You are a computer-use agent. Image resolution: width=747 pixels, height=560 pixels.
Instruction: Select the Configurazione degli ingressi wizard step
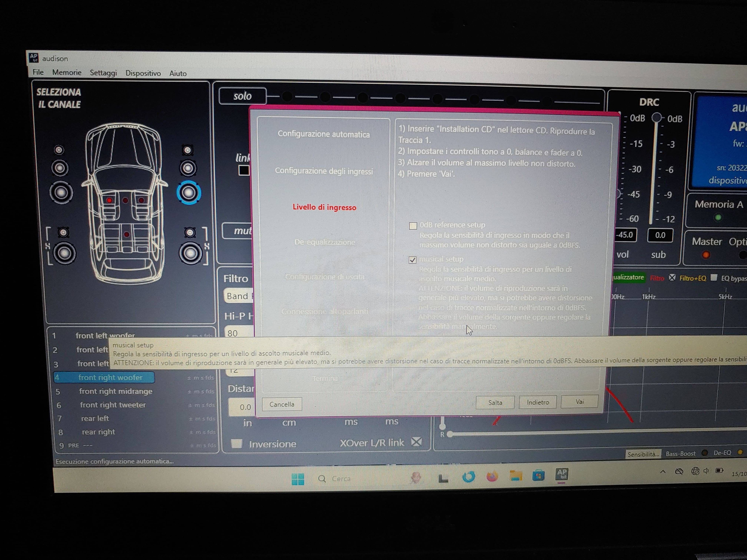tap(324, 171)
